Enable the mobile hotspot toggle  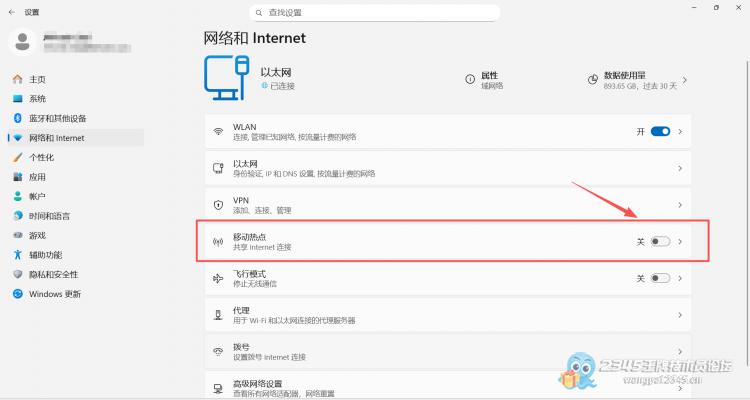point(660,241)
